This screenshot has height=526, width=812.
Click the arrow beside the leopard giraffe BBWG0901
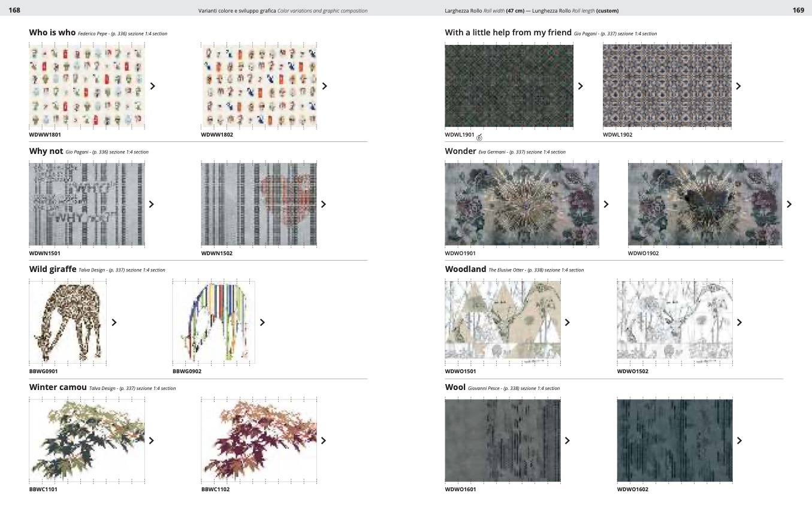(x=114, y=322)
